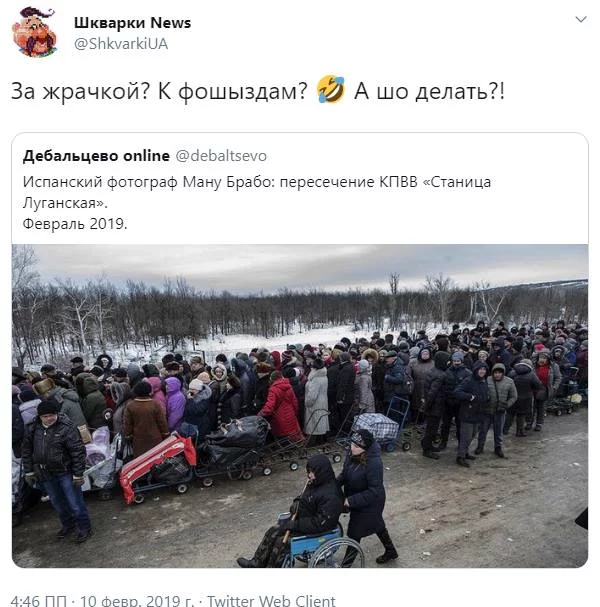Viewport: 600px width, 607px height.
Task: Open the Шкварки News display name
Action: coord(132,23)
